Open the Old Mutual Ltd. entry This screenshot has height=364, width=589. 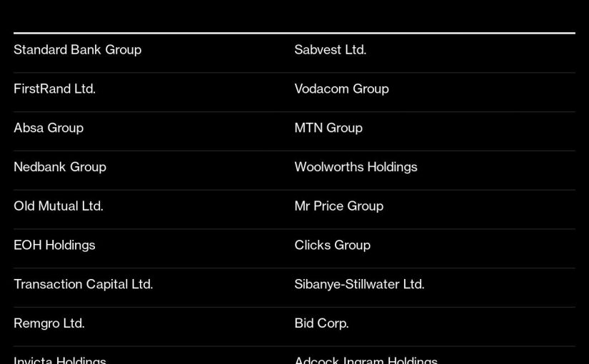point(59,206)
